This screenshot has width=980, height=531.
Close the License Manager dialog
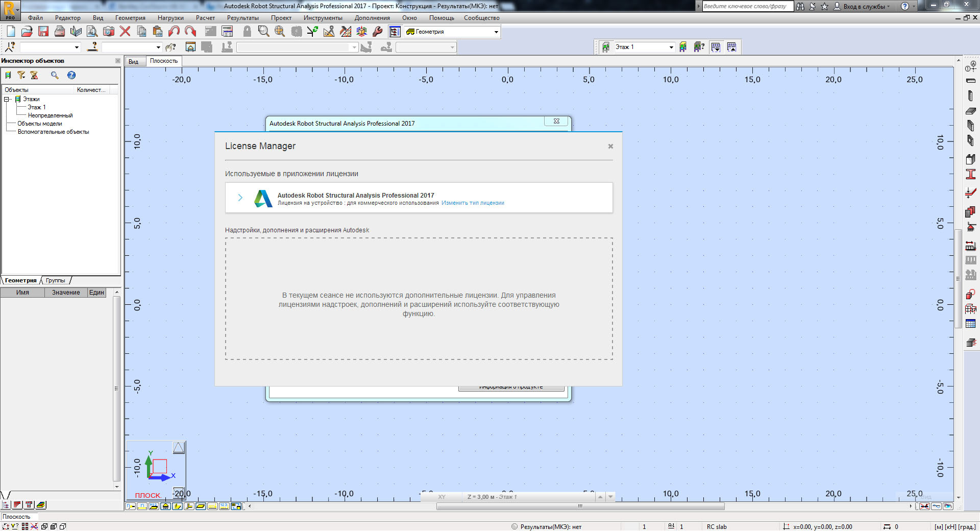610,147
